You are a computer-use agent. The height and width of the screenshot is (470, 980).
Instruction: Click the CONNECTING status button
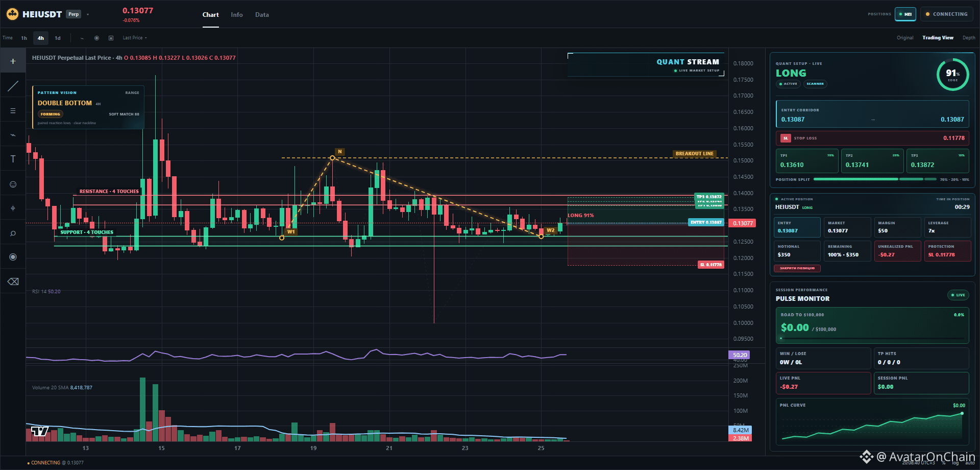tap(947, 14)
